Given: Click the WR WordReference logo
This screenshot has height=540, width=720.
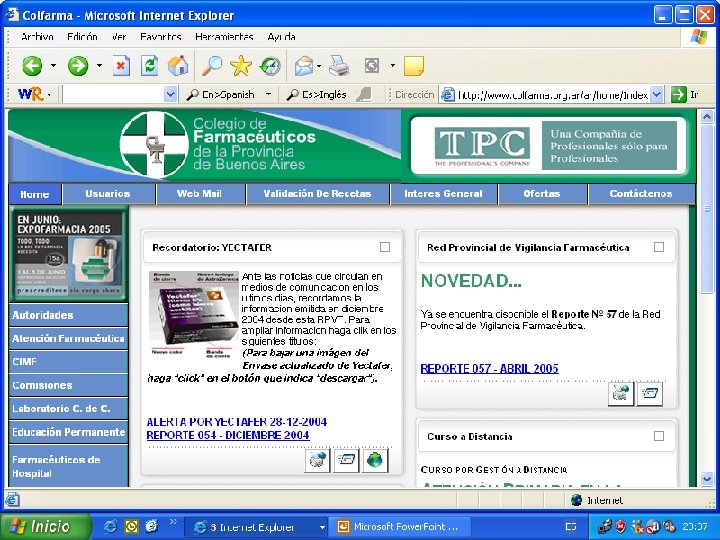Looking at the screenshot, I should (x=30, y=95).
